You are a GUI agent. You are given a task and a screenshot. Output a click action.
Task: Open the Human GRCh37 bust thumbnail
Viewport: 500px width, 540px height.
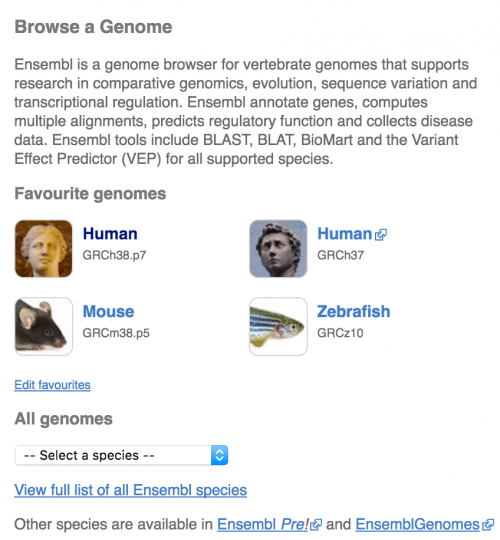278,249
